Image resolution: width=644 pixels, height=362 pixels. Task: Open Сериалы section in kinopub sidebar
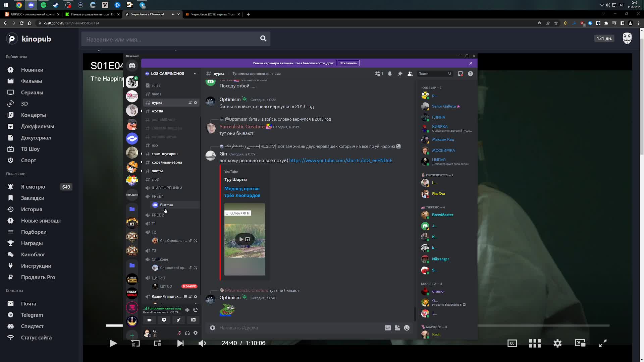tap(32, 93)
